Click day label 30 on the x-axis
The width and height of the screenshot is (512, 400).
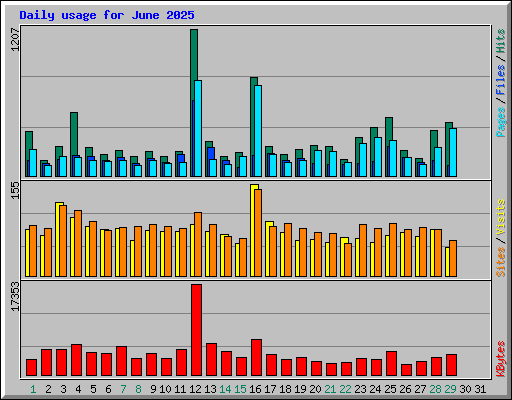click(465, 389)
